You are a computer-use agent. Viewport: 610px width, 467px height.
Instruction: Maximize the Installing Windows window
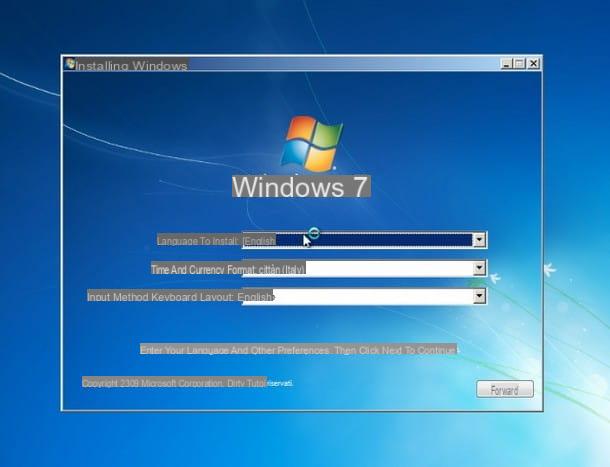(x=519, y=64)
